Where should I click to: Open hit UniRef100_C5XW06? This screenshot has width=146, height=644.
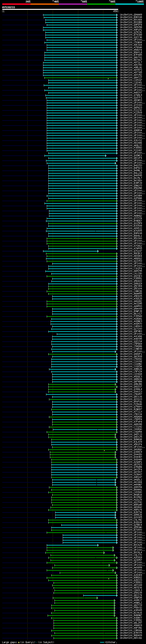131,42
